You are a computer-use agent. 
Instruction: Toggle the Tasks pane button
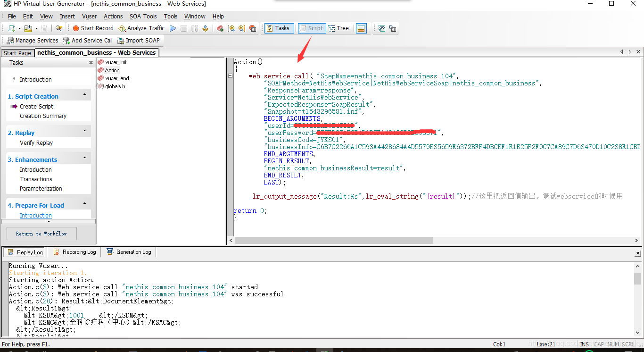[x=279, y=28]
